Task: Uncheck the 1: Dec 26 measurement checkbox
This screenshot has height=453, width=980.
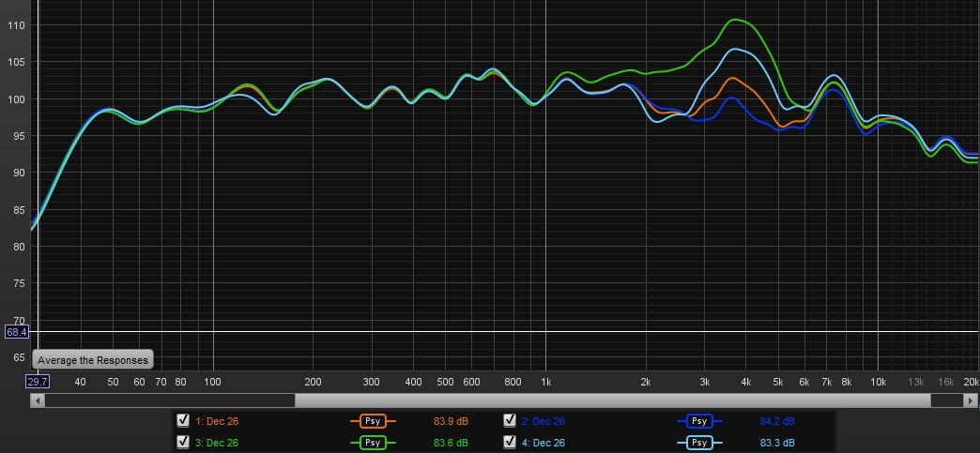Action: (183, 420)
